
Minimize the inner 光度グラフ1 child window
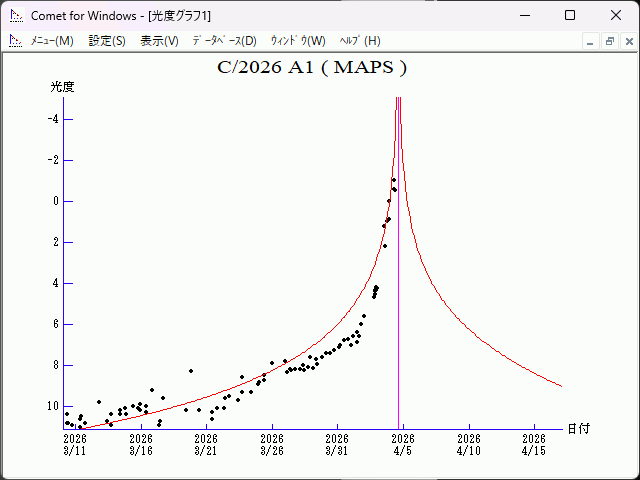tap(590, 41)
